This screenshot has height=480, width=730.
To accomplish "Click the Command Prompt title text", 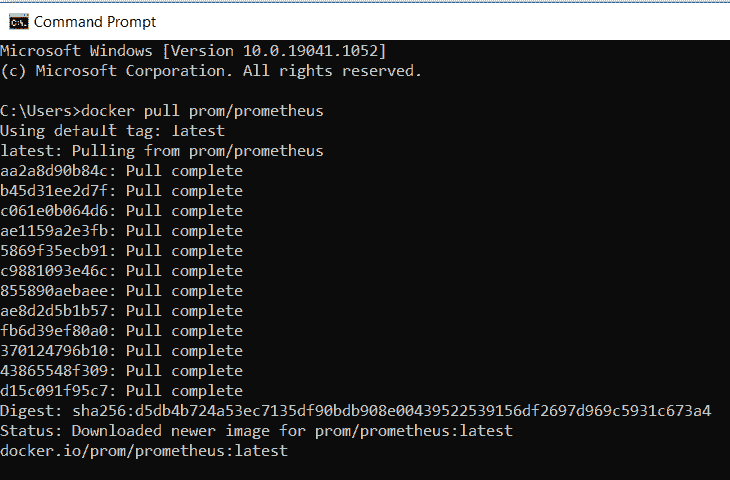I will [x=95, y=22].
